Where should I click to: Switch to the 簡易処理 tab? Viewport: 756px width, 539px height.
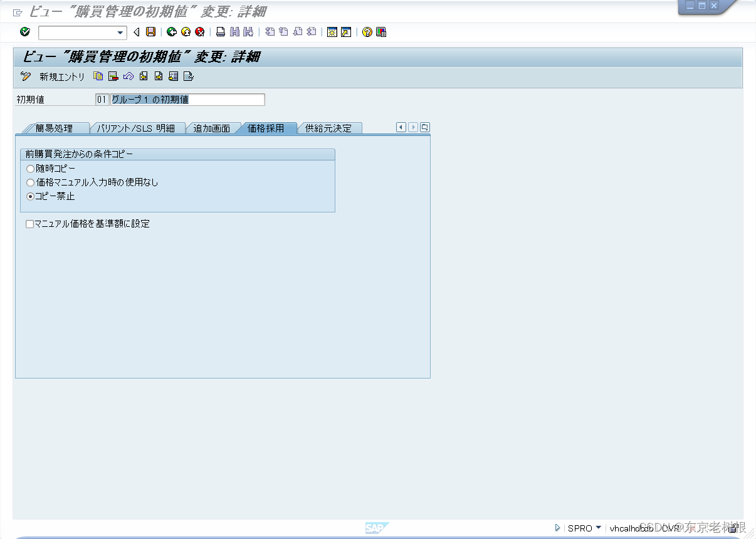(x=56, y=128)
